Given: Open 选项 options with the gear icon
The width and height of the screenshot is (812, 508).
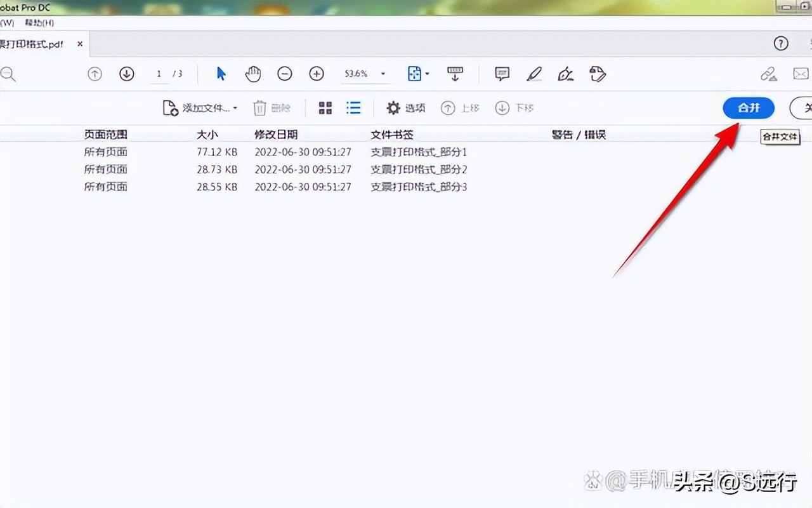Looking at the screenshot, I should pyautogui.click(x=406, y=108).
